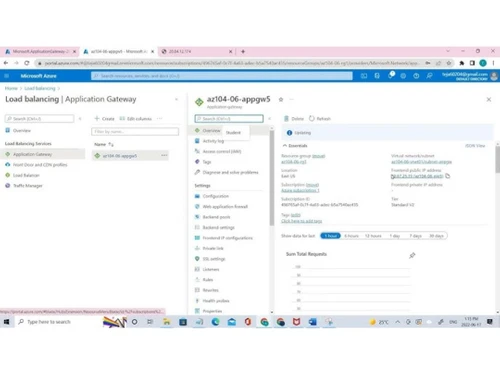Image resolution: width=500 pixels, height=375 pixels.
Task: Open Azure portal settings gear
Action: pyautogui.click(x=403, y=76)
